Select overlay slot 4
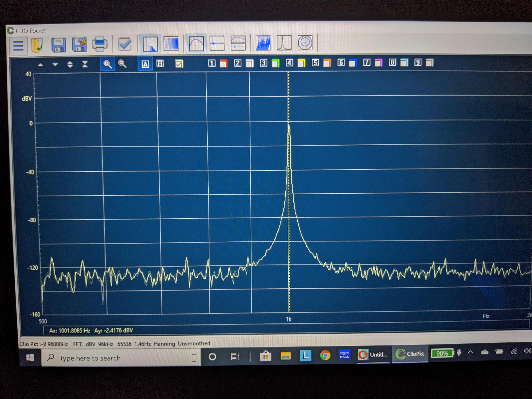532x399 pixels. point(289,63)
